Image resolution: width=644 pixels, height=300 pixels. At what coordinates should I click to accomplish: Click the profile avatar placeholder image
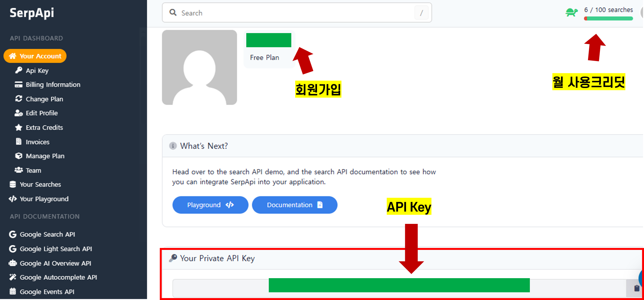pyautogui.click(x=199, y=67)
